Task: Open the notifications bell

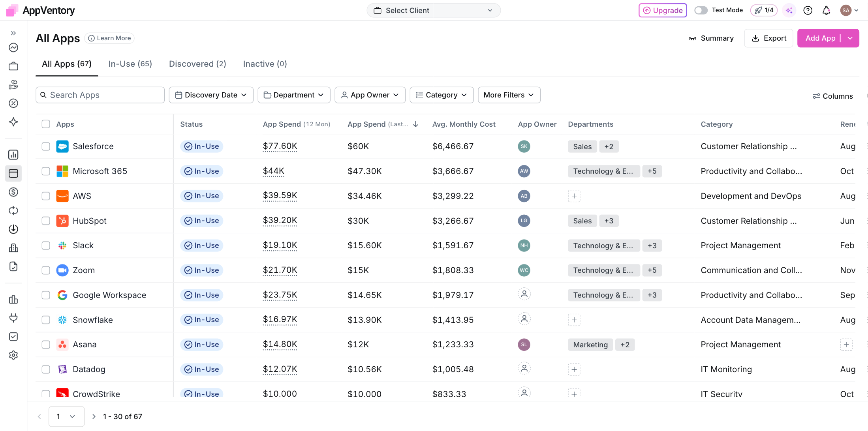Action: tap(826, 11)
